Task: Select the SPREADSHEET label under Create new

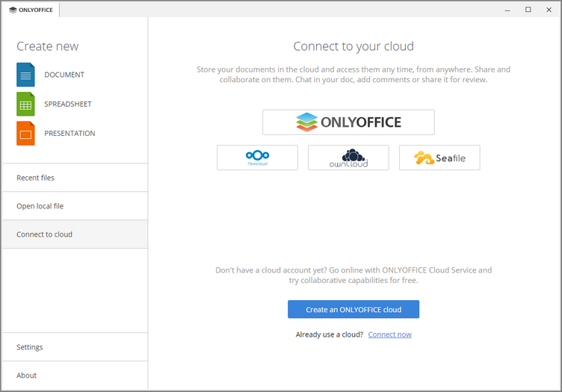Action: point(68,105)
